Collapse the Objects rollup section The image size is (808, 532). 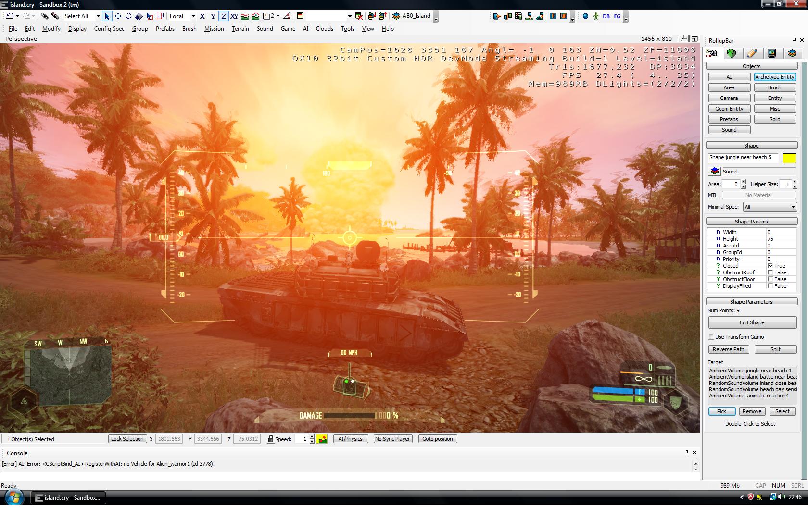752,66
